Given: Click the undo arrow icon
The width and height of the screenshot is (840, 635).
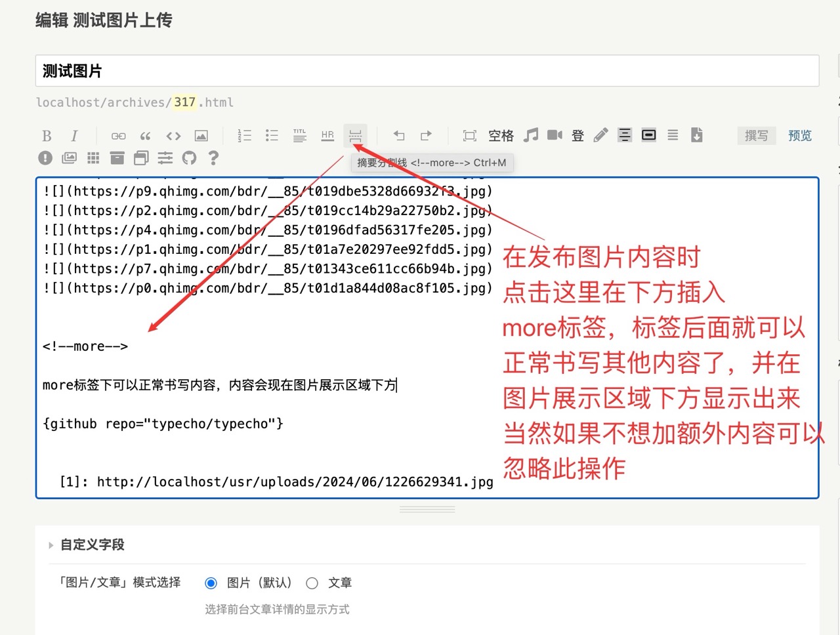Looking at the screenshot, I should [398, 135].
